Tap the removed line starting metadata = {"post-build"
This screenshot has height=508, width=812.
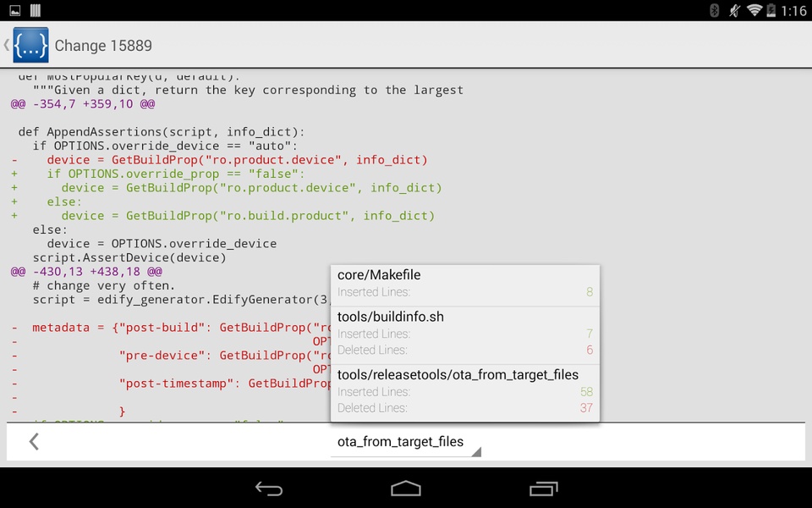pos(171,328)
